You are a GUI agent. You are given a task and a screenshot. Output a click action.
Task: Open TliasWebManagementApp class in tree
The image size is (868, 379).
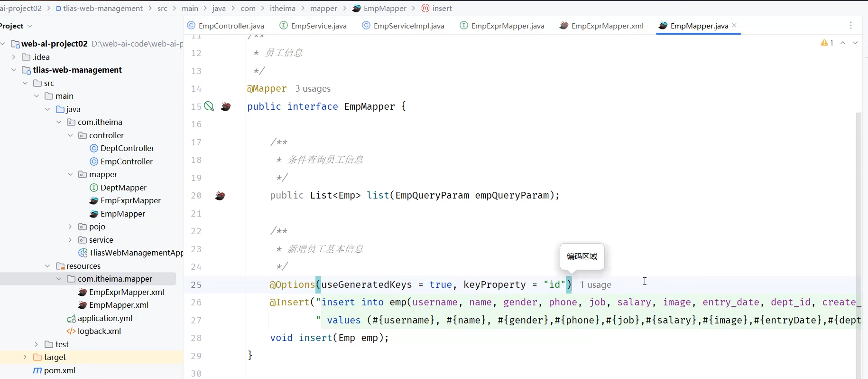pos(131,253)
